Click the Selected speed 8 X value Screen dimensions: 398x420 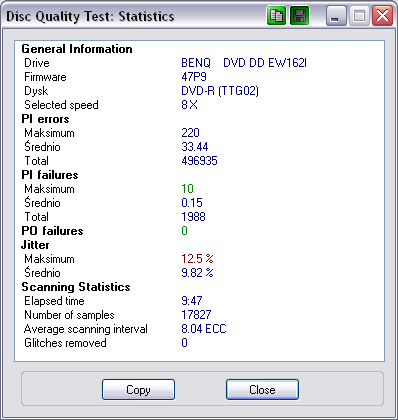tap(189, 105)
